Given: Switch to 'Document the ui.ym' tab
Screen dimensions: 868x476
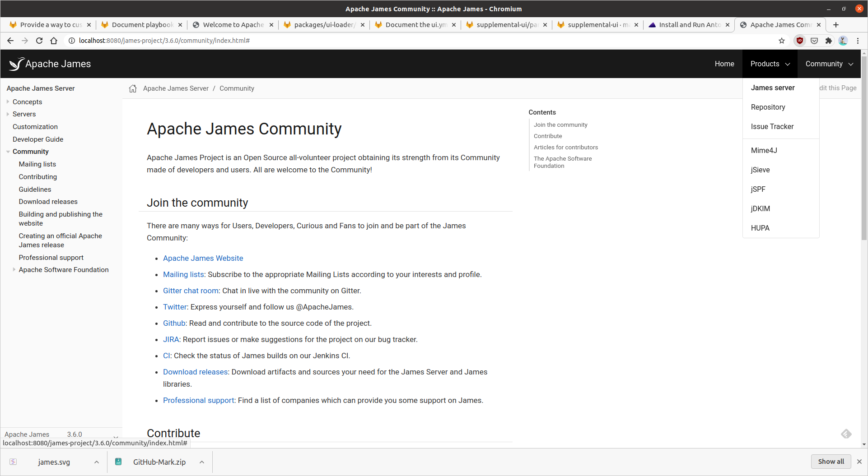Looking at the screenshot, I should tap(415, 25).
